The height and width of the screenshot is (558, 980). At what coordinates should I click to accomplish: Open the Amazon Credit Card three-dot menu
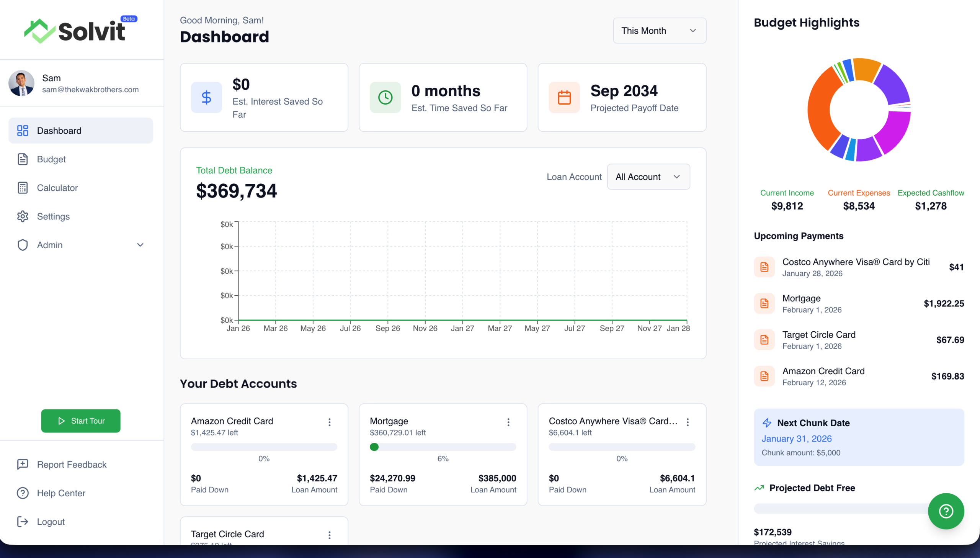[x=329, y=422]
